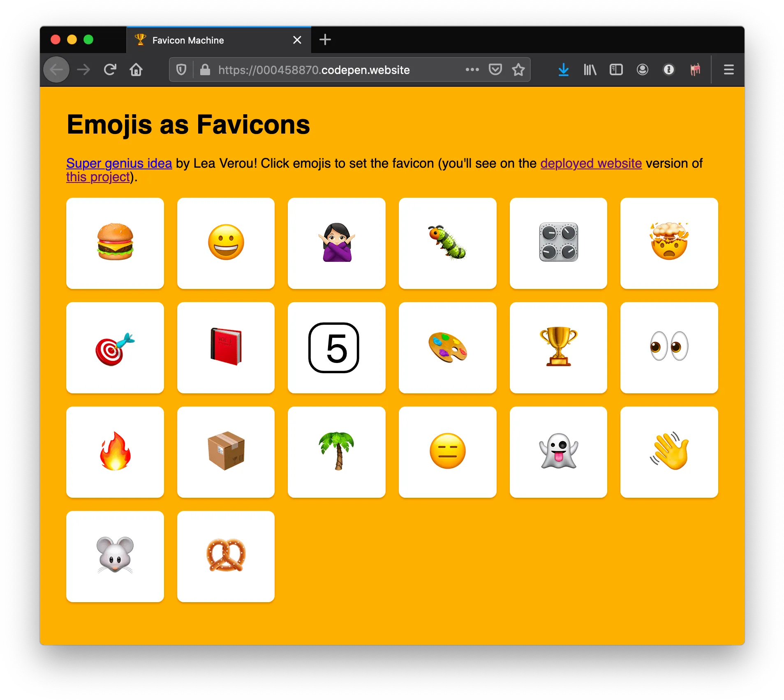Open the Library toolbar menu

[590, 70]
